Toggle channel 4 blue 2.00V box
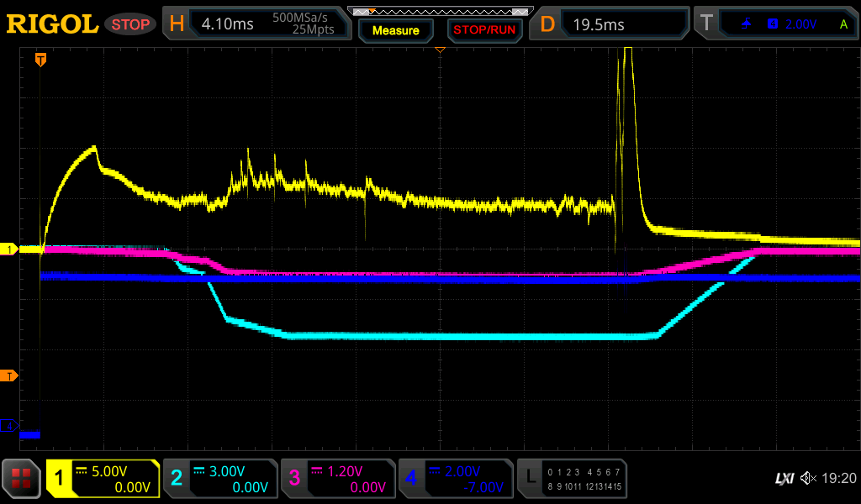 455,479
